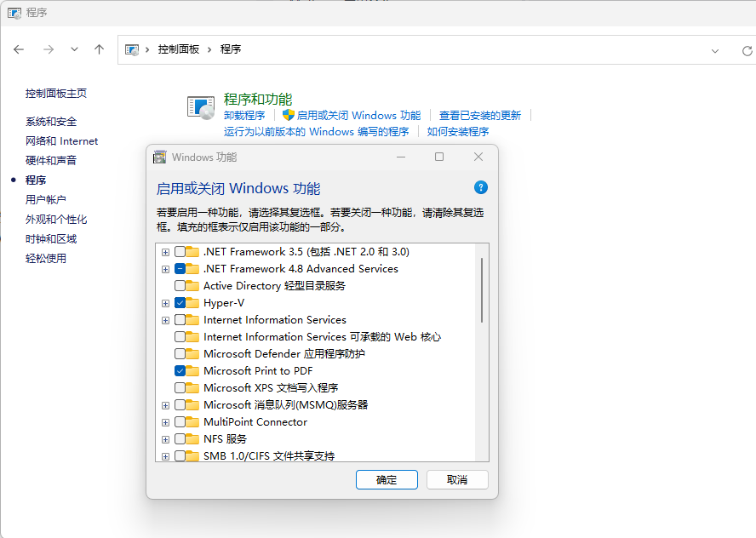Uncheck the Microsoft Print to PDF checkbox
Screen dimensions: 756x538
[180, 371]
